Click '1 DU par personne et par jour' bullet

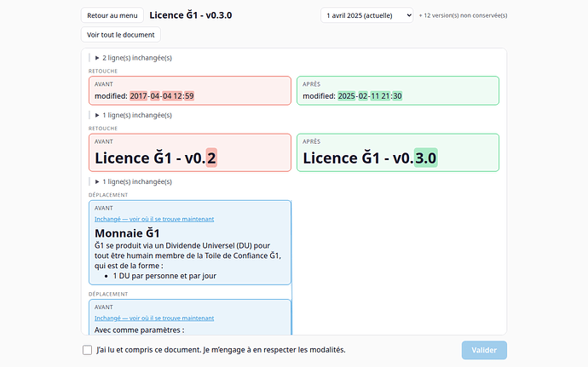[164, 276]
